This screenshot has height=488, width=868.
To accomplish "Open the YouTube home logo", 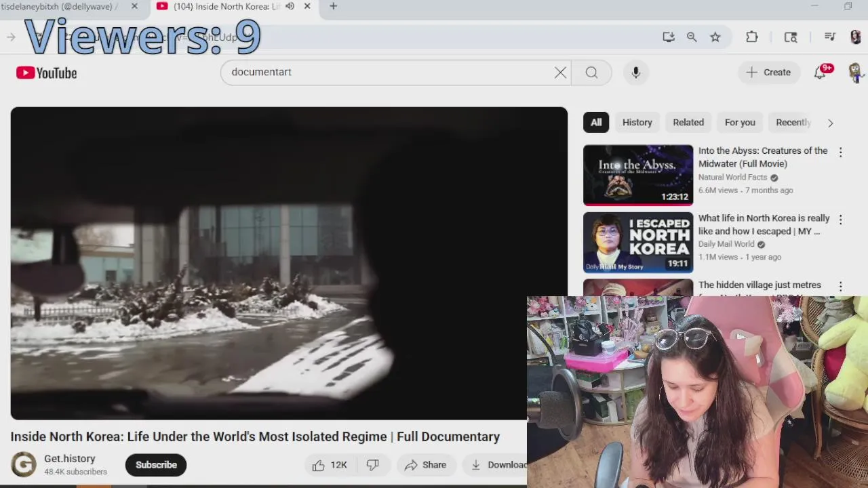I will [47, 73].
